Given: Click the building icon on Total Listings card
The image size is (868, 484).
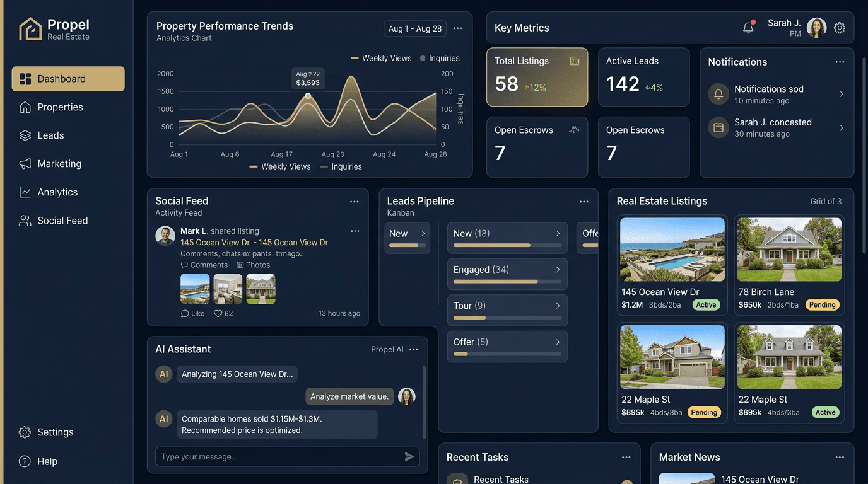Looking at the screenshot, I should pos(575,61).
